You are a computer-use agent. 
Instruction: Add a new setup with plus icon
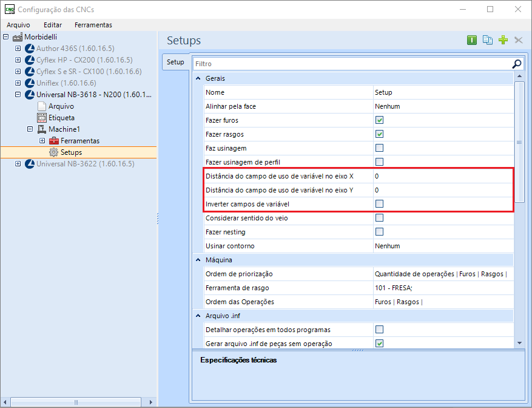503,40
